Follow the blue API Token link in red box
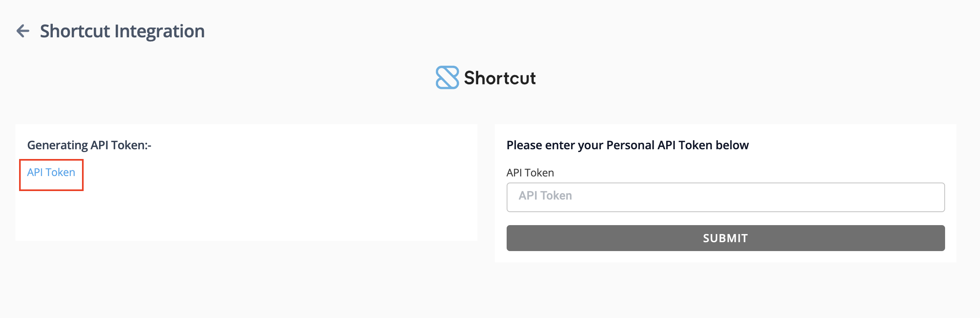Viewport: 980px width, 318px height. 51,172
